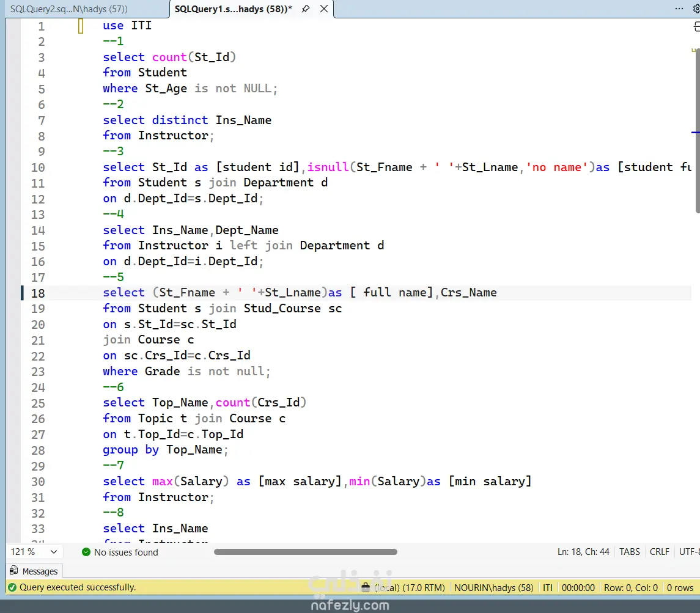Click the Ln: 18, Ch: 44 position indicator
Screen dimensions: 700x613
583,552
